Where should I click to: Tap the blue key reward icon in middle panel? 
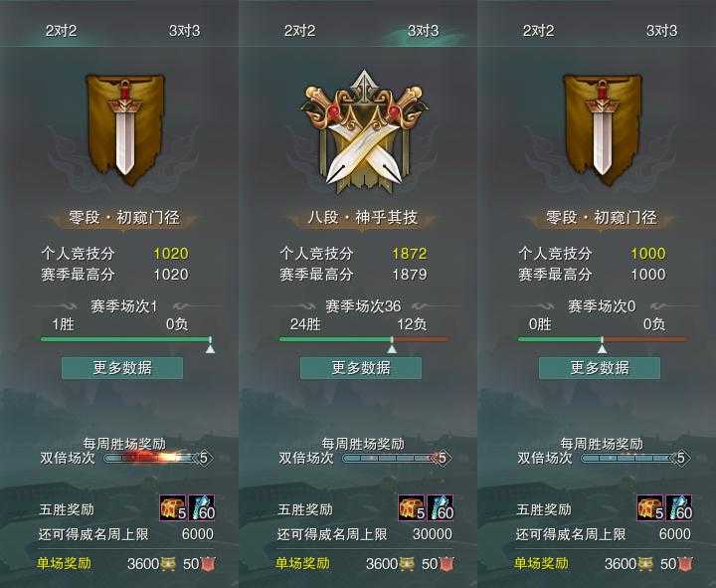click(x=441, y=507)
